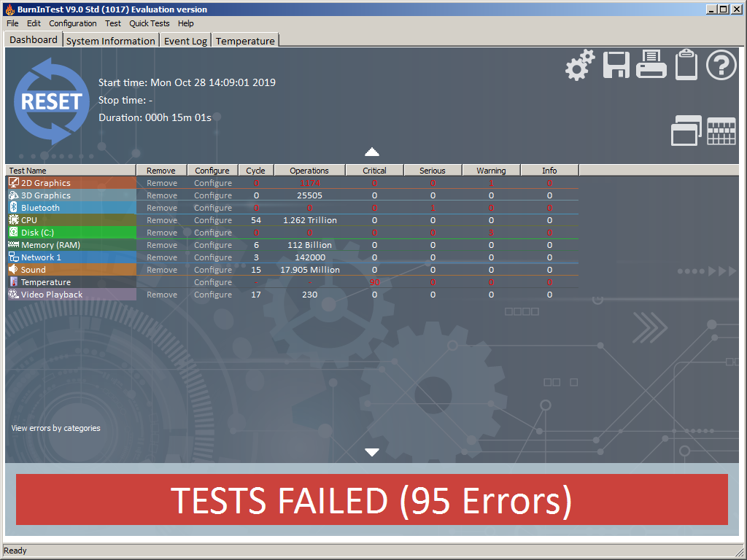Remove the 3D Graphics test

pos(162,195)
